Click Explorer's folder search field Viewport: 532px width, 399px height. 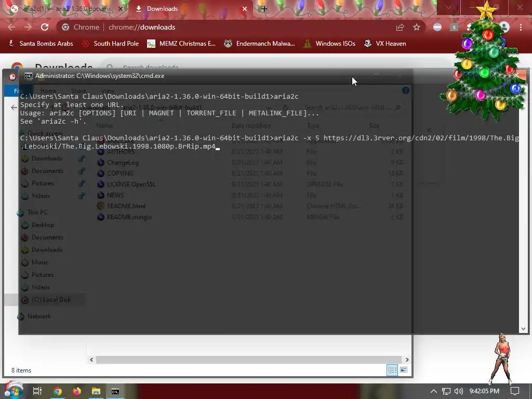pyautogui.click(x=353, y=108)
